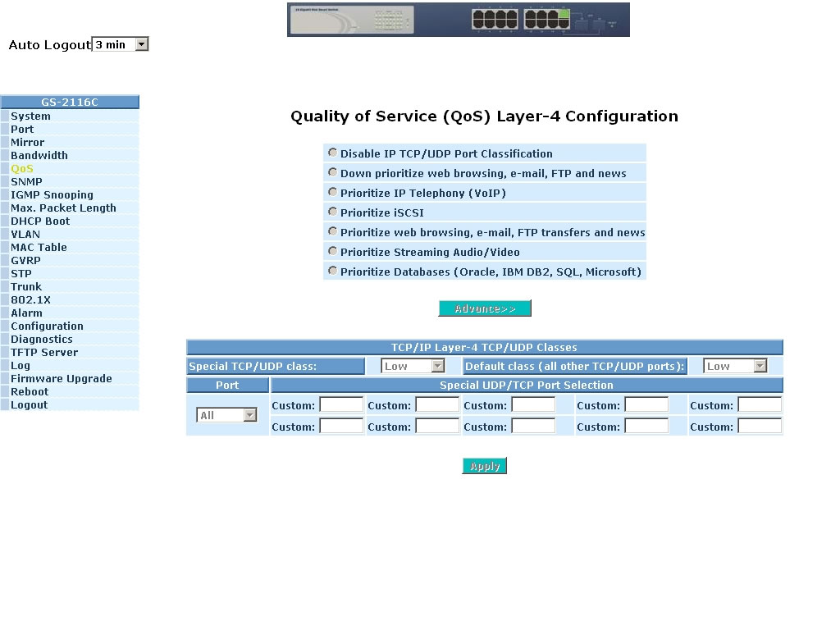Expand the Port selection dropdown

(x=227, y=415)
